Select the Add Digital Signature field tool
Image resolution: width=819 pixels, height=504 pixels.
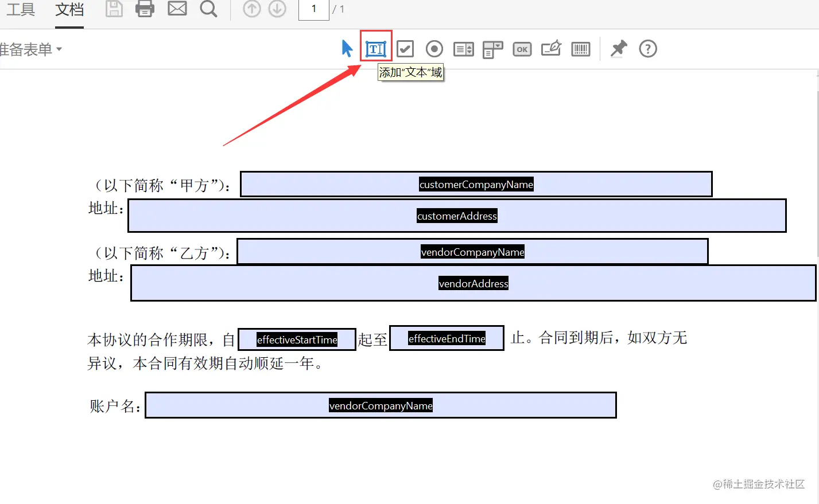click(x=551, y=49)
